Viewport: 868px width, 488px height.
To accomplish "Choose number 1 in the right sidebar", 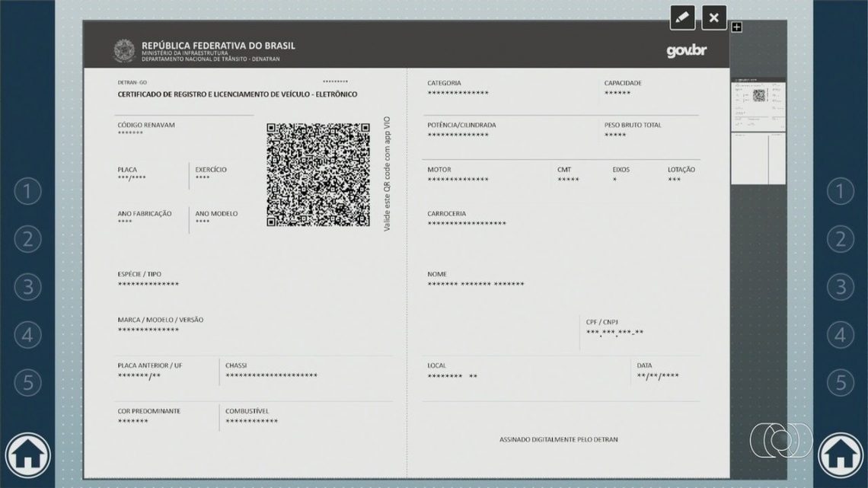I will 841,191.
